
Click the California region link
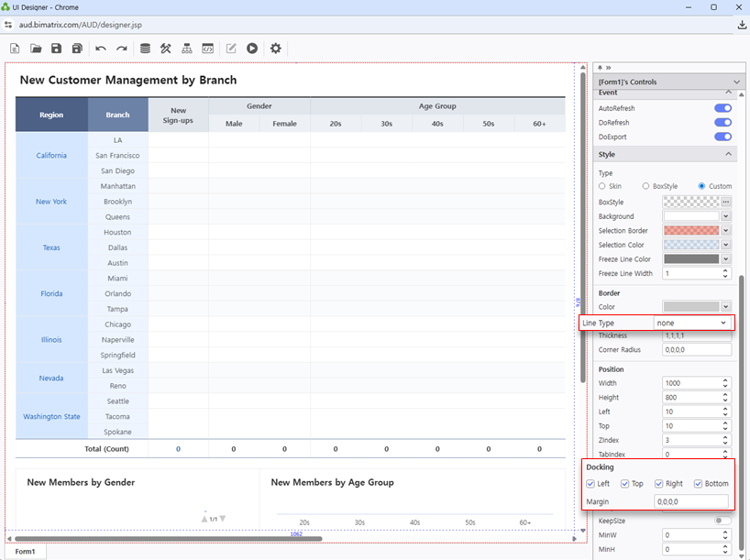click(51, 156)
